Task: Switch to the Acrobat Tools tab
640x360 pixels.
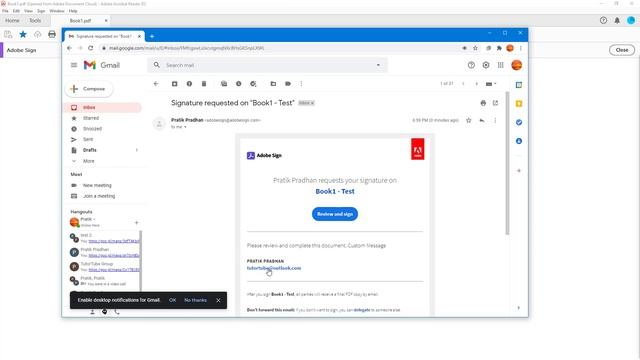Action: 35,20
